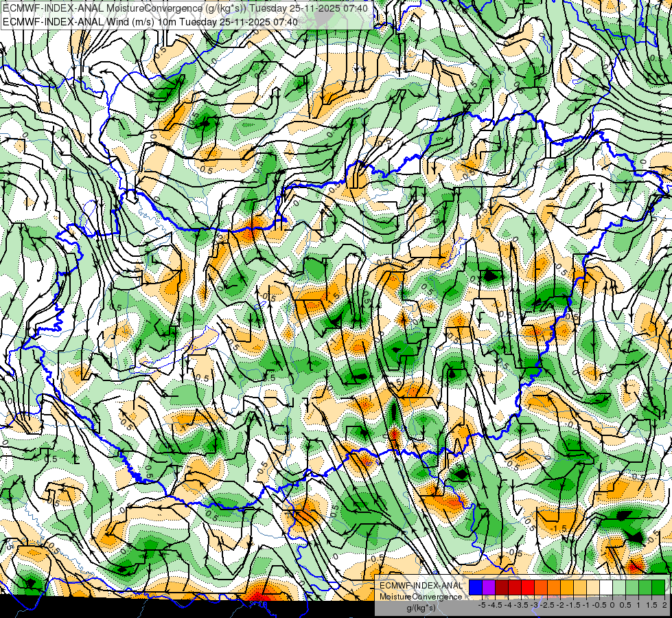Choose the orange swatch between -2.5 and -2
672x618 pixels.
554,587
